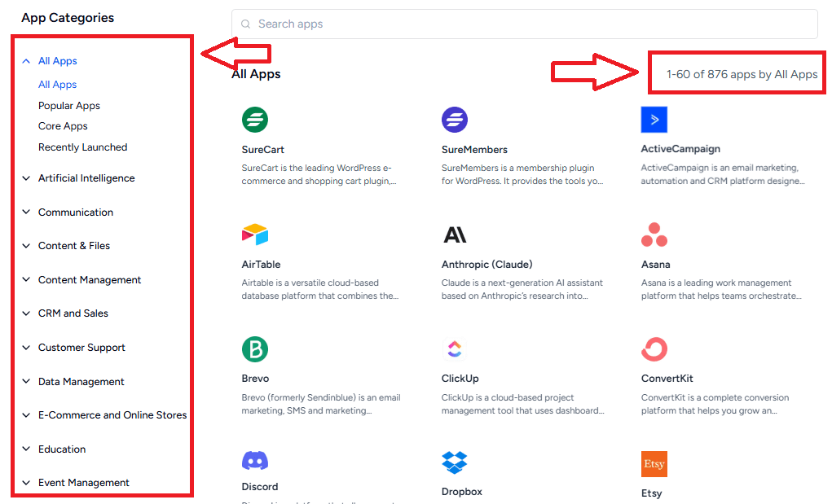Open the Core Apps list
The width and height of the screenshot is (832, 504).
[x=63, y=125]
